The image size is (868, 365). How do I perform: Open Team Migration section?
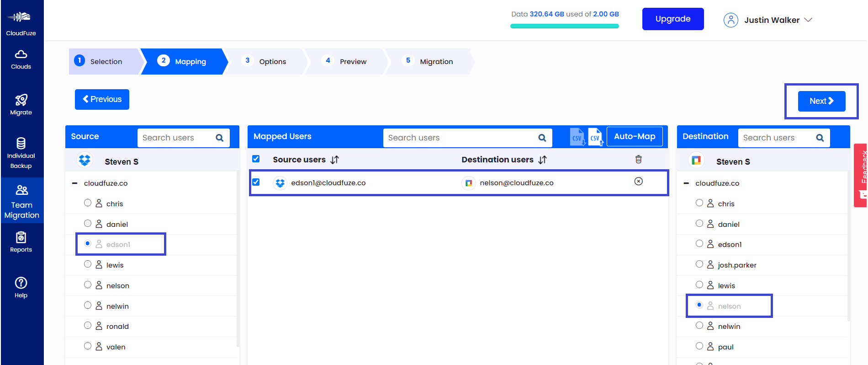[x=21, y=201]
